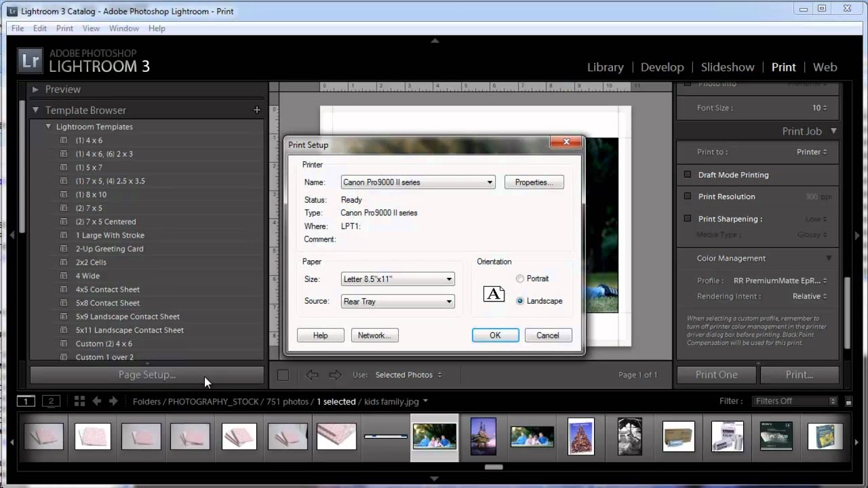Collapse top panel arrow
The image size is (868, 488).
click(x=435, y=41)
